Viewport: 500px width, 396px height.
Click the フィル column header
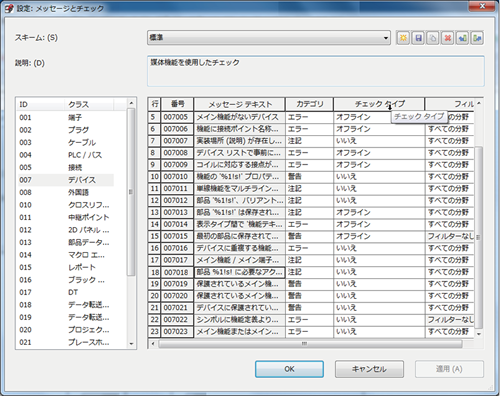(450, 104)
